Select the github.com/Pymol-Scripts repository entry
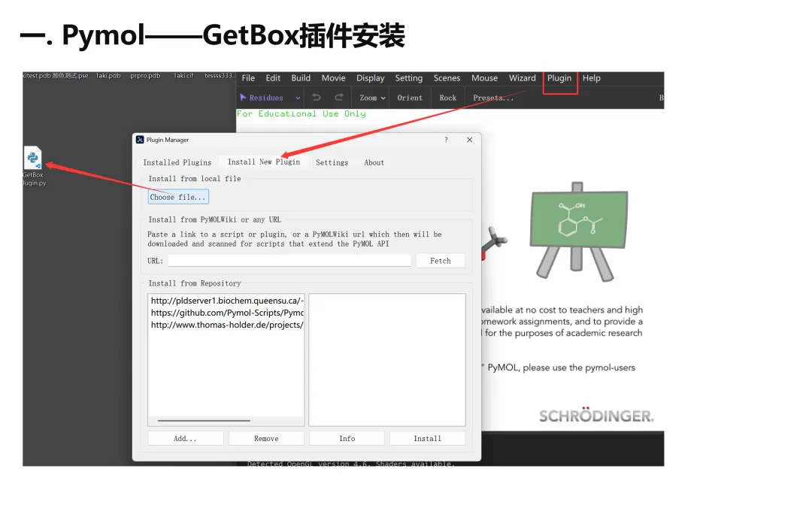 (227, 313)
